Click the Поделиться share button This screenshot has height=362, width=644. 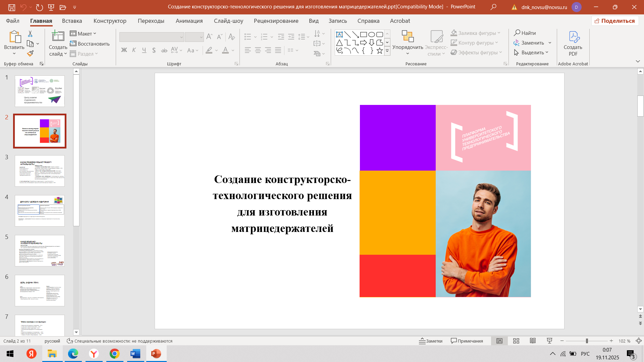(x=615, y=21)
